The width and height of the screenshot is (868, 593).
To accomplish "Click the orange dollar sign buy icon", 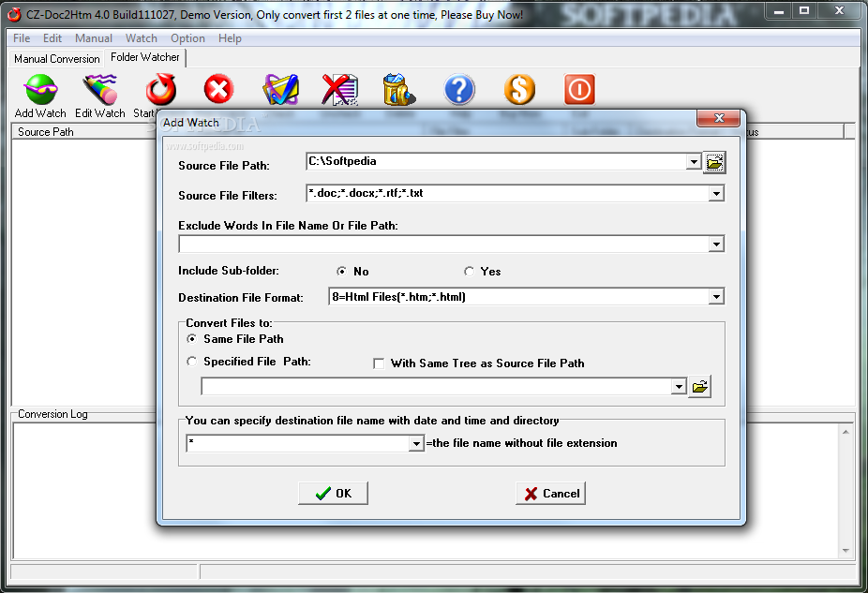I will pyautogui.click(x=520, y=90).
